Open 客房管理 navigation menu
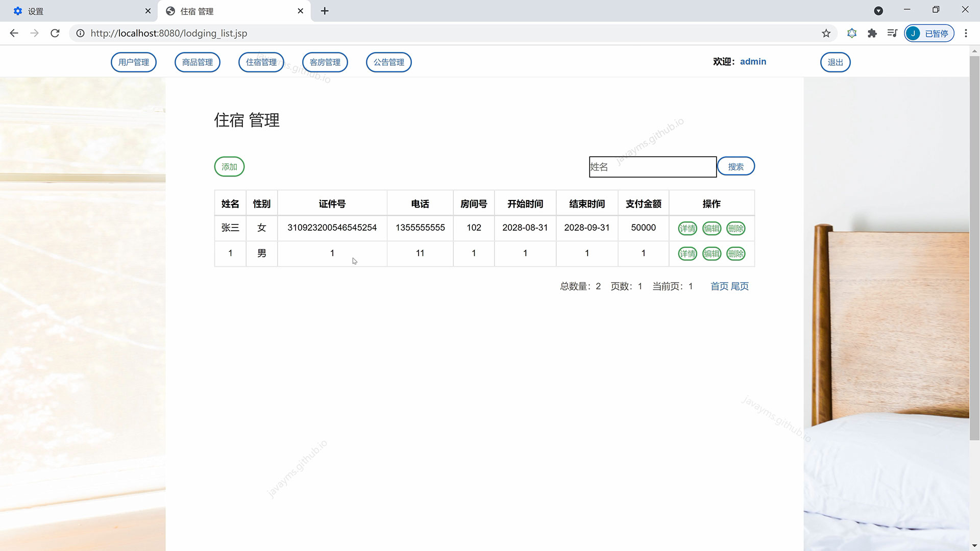The width and height of the screenshot is (980, 551). pos(325,62)
